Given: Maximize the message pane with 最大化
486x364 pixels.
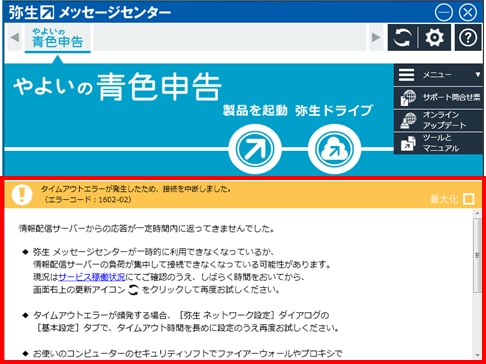Looking at the screenshot, I should click(x=453, y=199).
